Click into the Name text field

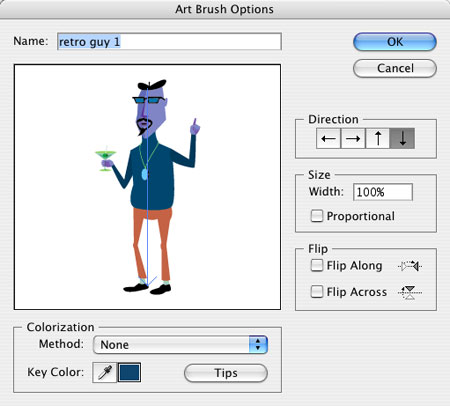[x=169, y=42]
